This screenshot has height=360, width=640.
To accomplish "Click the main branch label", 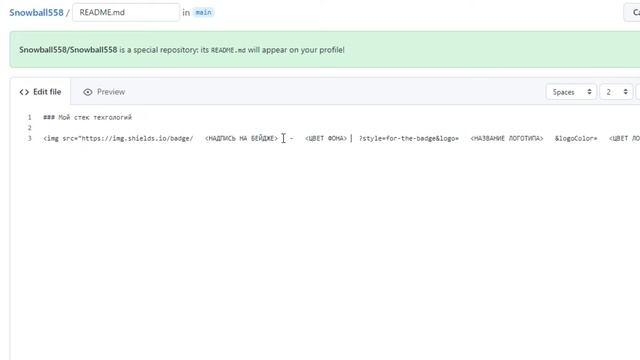I will (203, 13).
